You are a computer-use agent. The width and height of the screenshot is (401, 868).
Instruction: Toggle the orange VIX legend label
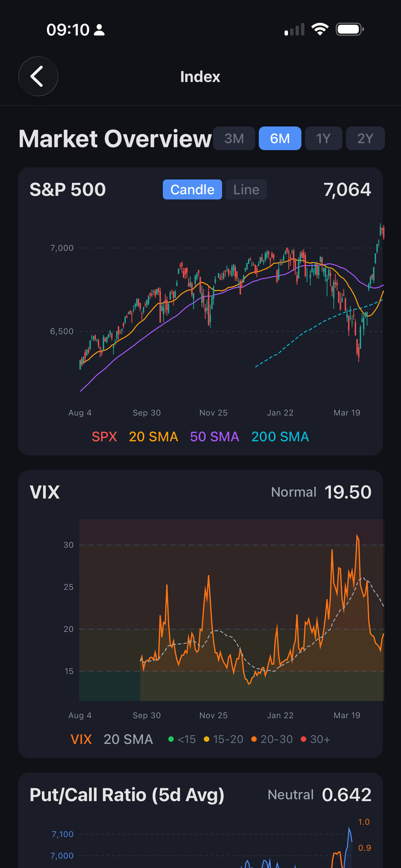pyautogui.click(x=81, y=739)
